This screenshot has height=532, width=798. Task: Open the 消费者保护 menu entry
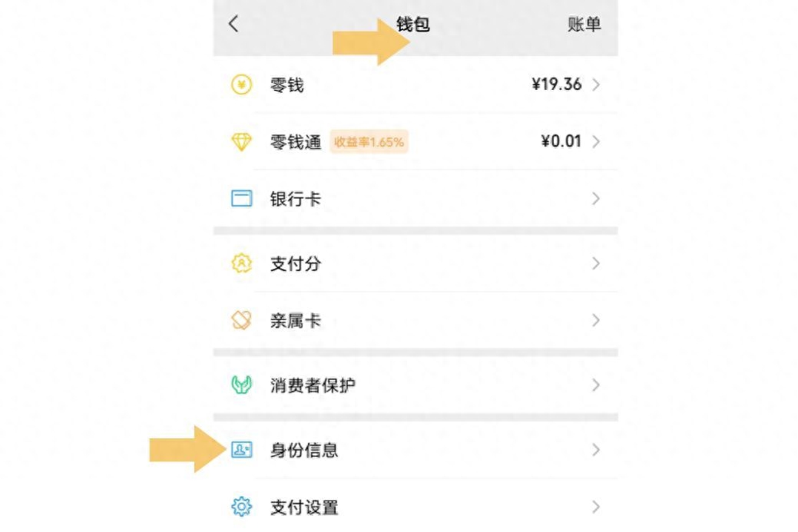click(x=313, y=385)
